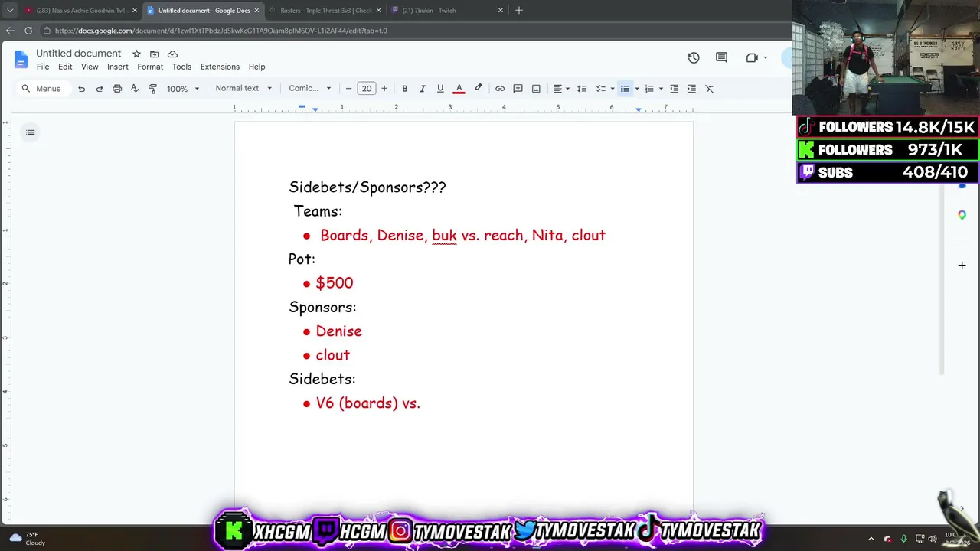
Task: Select the Paint format roller
Action: [152, 89]
